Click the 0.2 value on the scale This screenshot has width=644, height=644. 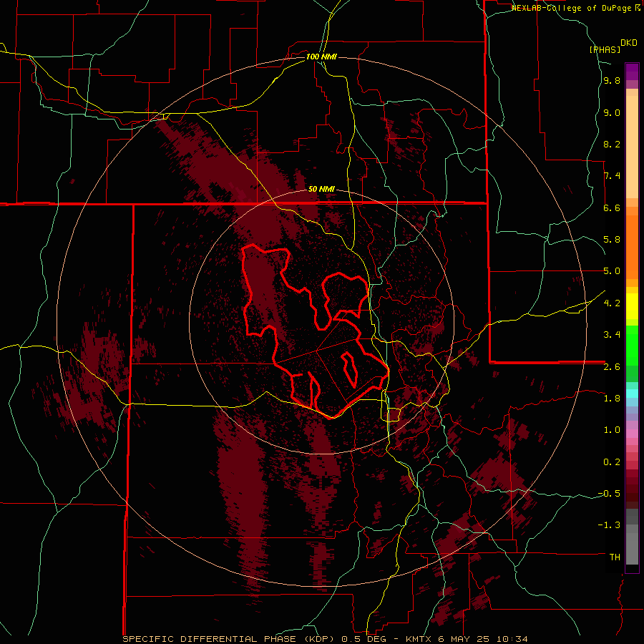point(612,462)
